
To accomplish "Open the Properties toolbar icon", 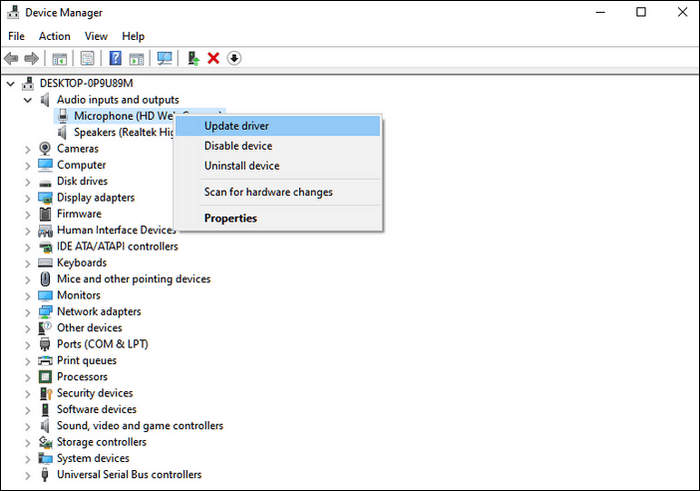I will coord(88,58).
